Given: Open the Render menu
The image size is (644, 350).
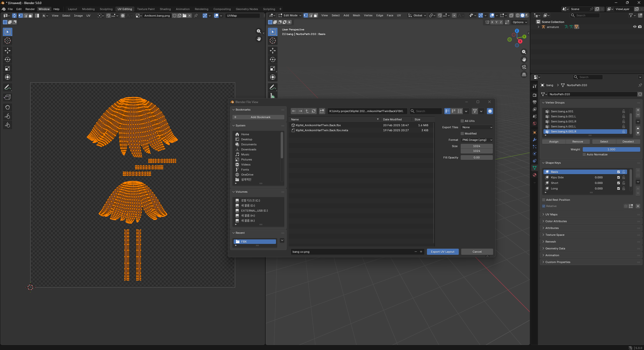Looking at the screenshot, I should 30,9.
